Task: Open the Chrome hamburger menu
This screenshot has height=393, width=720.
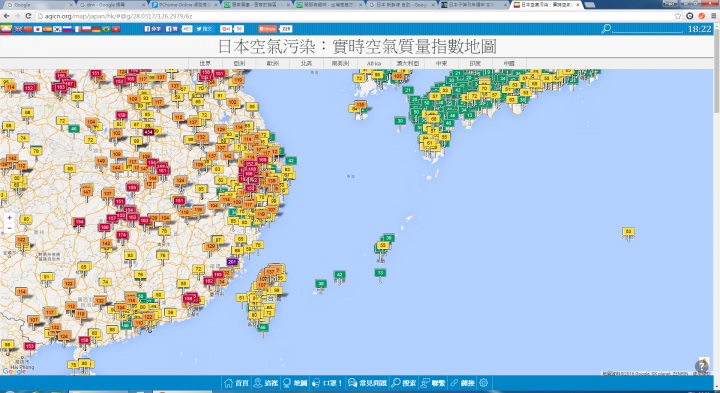Action: coord(714,16)
